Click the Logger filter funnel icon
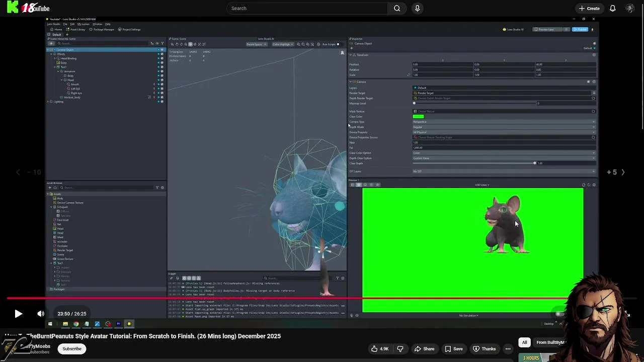This screenshot has height=362, width=644. click(338, 278)
